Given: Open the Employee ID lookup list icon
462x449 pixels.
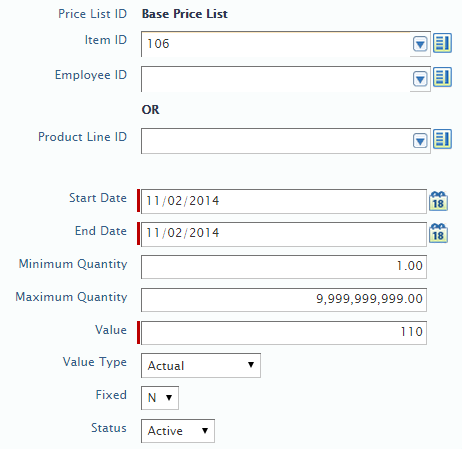Looking at the screenshot, I should click(442, 77).
